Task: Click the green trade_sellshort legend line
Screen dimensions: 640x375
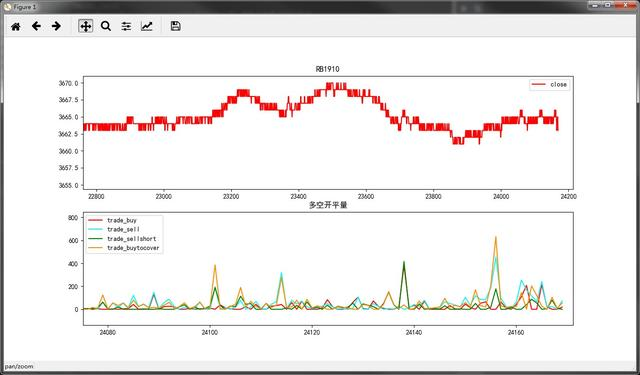Action: pos(95,239)
